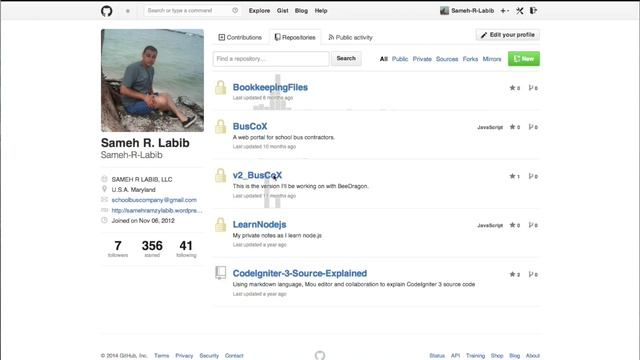
Task: Filter repositories by Private
Action: (422, 59)
